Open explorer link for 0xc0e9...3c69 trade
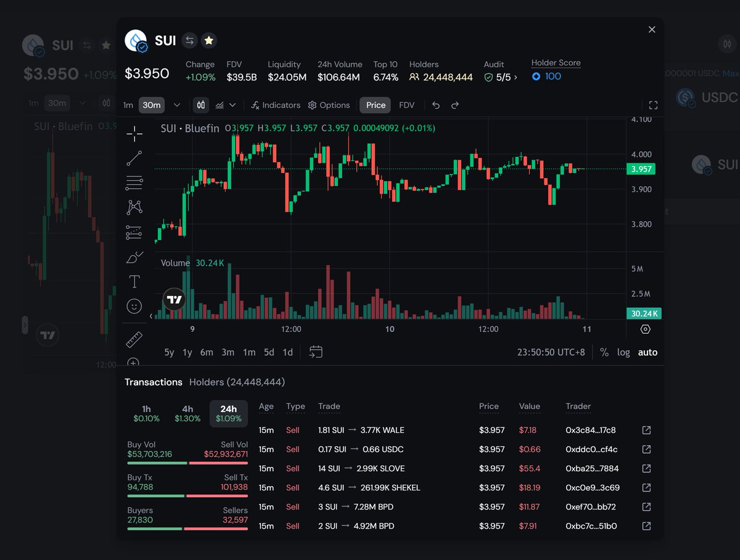This screenshot has width=740, height=560. pos(646,487)
